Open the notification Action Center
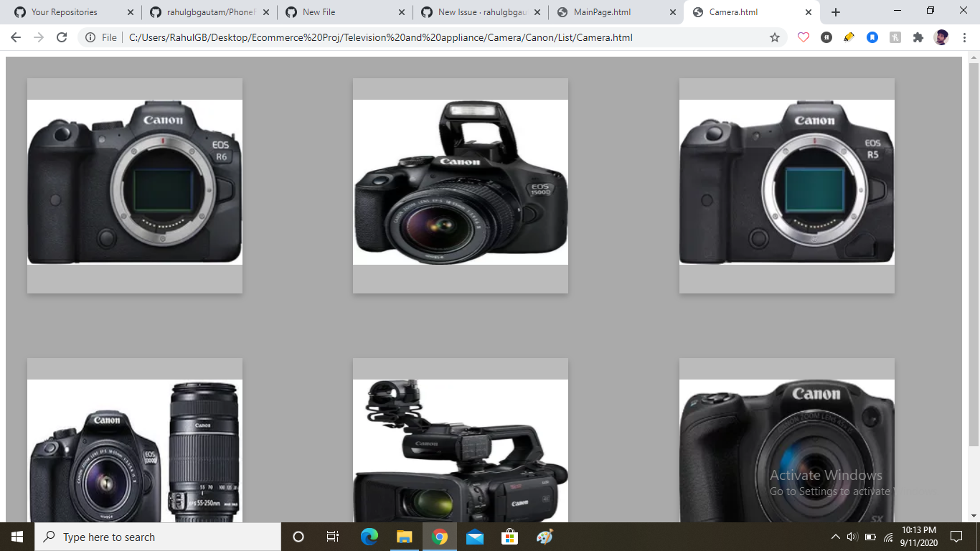The width and height of the screenshot is (980, 551). (956, 537)
